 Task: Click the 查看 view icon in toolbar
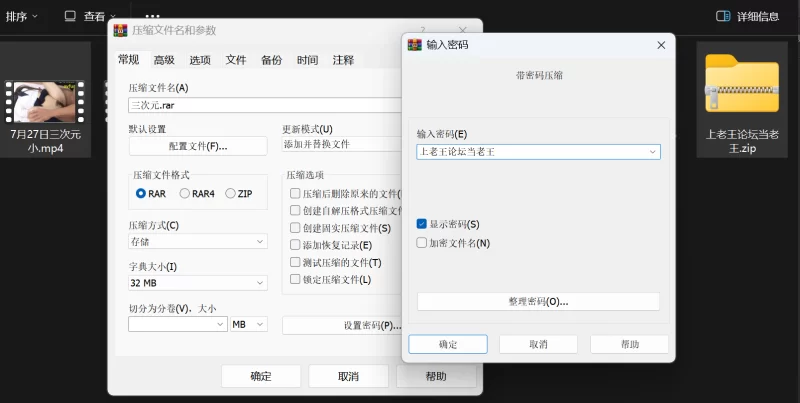click(70, 16)
